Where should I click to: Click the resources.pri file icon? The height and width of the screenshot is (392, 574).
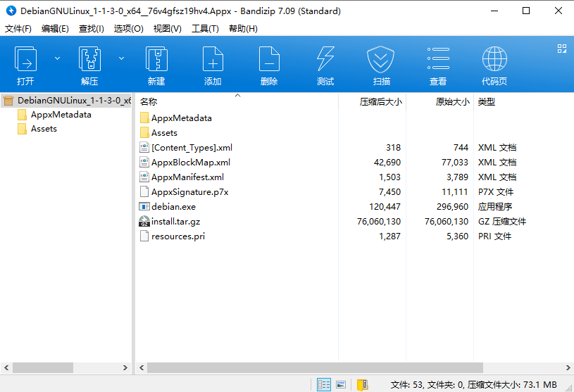click(144, 236)
